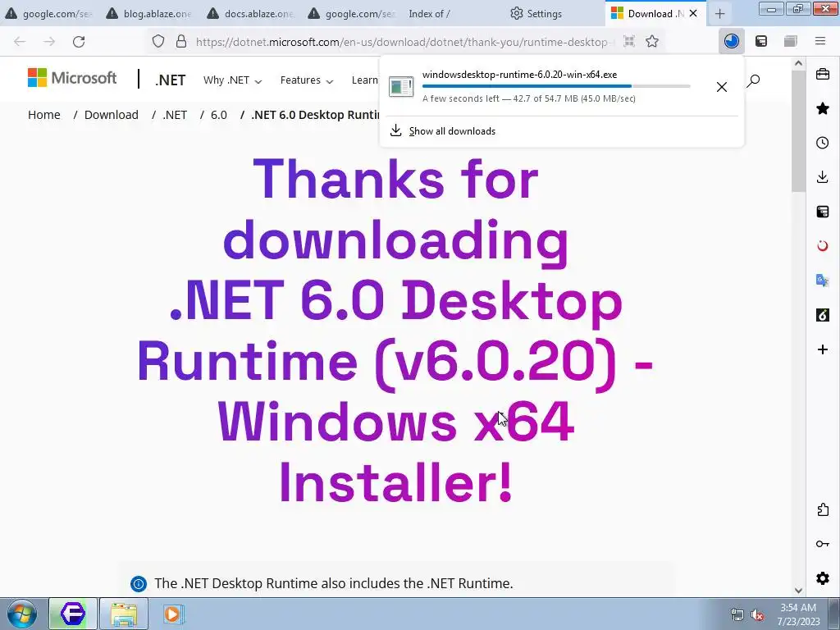
Task: Click the URL address field
Action: (402, 42)
